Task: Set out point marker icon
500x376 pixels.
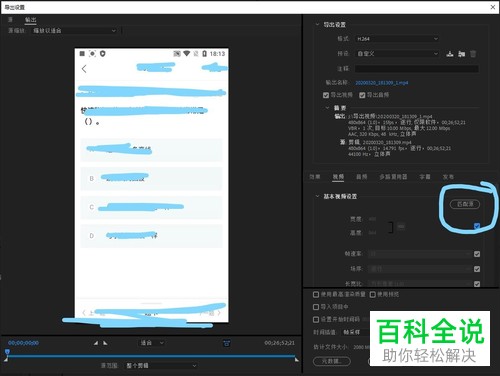Action: (x=105, y=343)
